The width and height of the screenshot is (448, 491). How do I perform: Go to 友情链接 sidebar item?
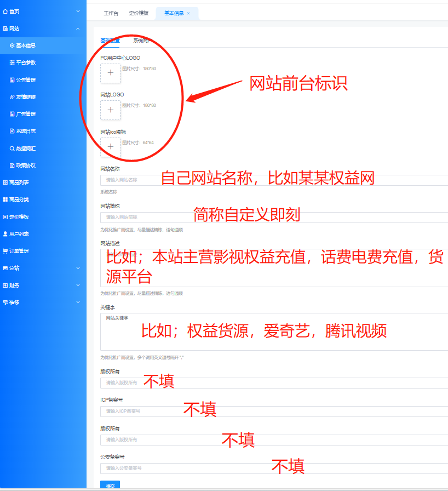(x=26, y=97)
